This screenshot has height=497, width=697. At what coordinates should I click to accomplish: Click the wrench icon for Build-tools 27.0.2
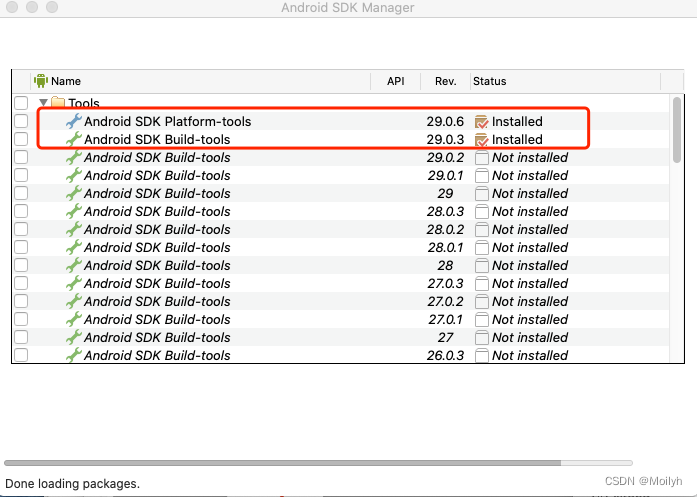pos(74,301)
